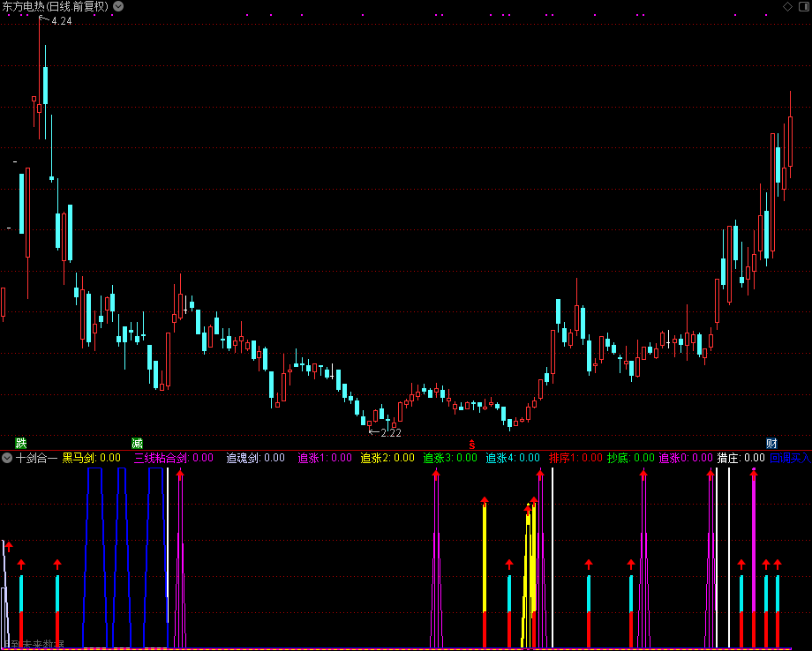Click the green 减 marker badge
This screenshot has height=651, width=812.
(137, 443)
